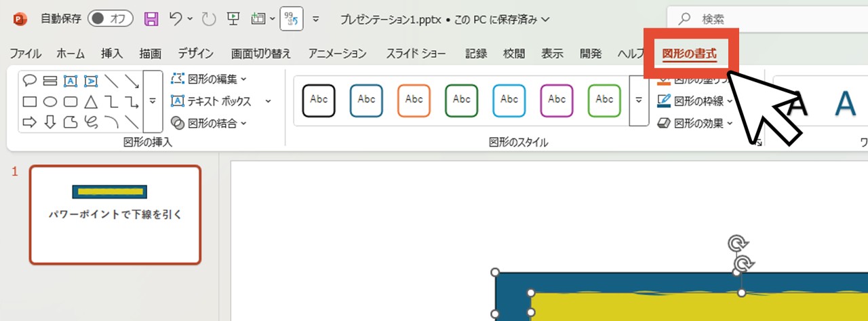
Task: Pick the freeform polygon shape
Action: (71, 122)
